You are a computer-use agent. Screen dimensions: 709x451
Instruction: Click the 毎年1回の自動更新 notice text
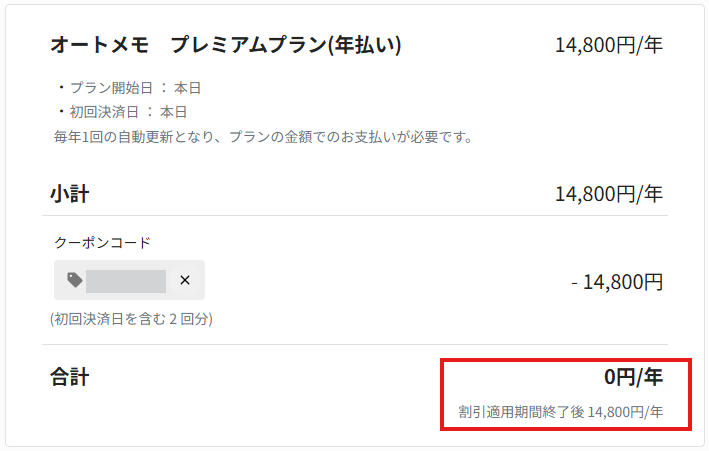click(263, 137)
